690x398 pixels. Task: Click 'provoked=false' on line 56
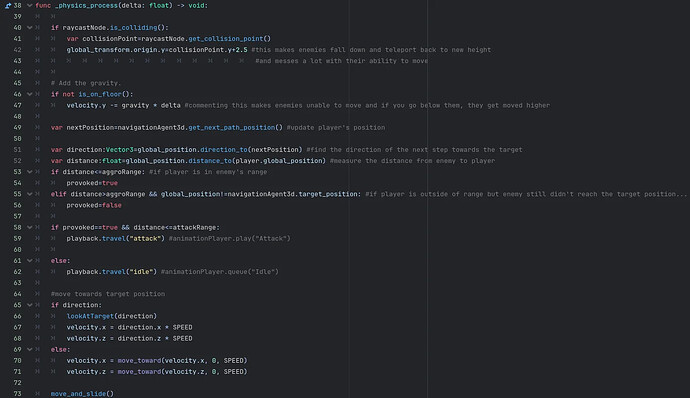pyautogui.click(x=94, y=205)
